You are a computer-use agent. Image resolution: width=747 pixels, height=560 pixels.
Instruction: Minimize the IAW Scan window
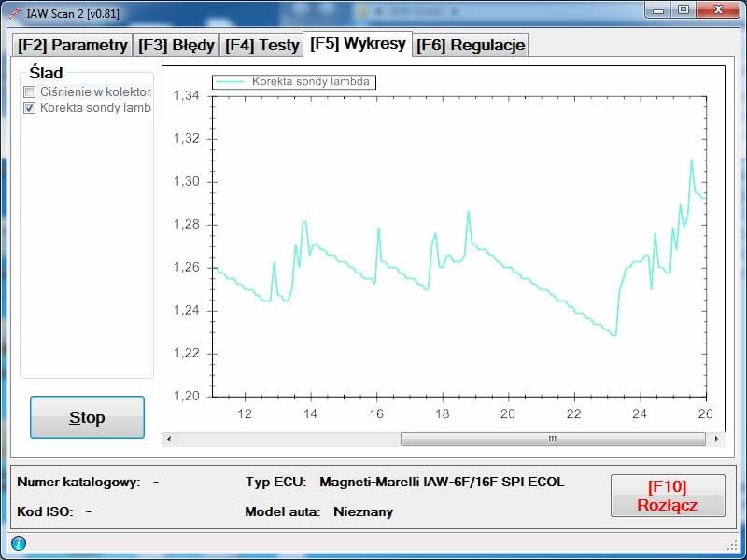[658, 10]
